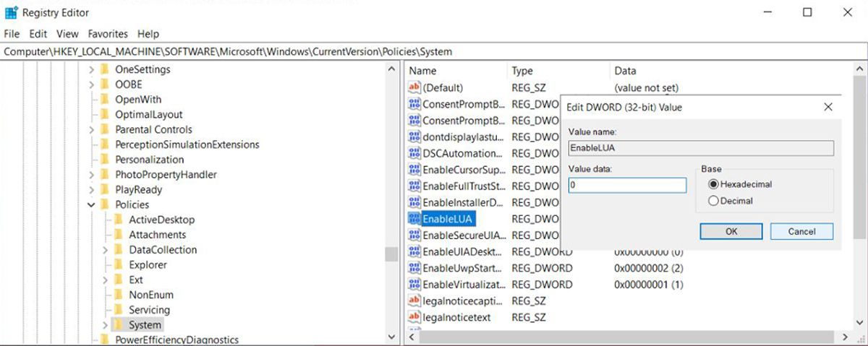Viewport: 868px width, 346px height.
Task: Expand the OneSettings tree node
Action: (91, 69)
